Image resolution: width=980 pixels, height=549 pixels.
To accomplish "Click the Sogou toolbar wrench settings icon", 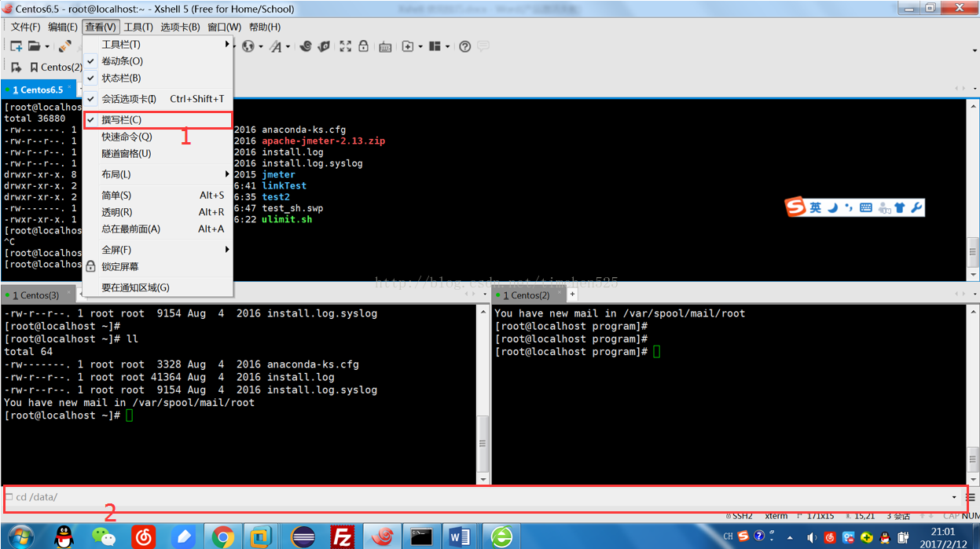I will [916, 208].
